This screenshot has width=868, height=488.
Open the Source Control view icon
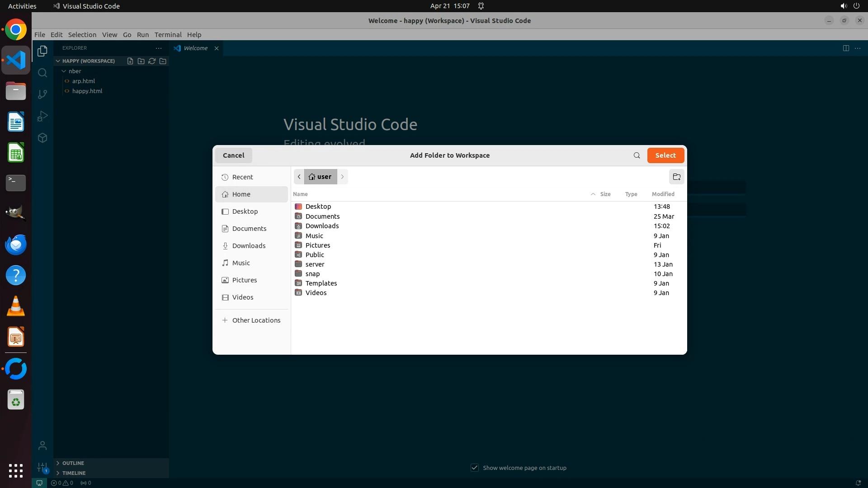pos(42,94)
